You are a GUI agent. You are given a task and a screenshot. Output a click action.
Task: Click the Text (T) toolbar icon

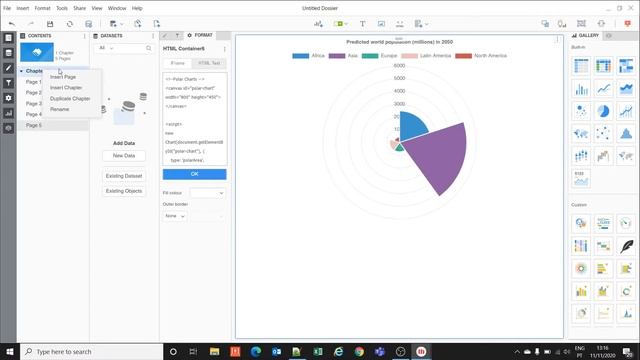click(362, 24)
